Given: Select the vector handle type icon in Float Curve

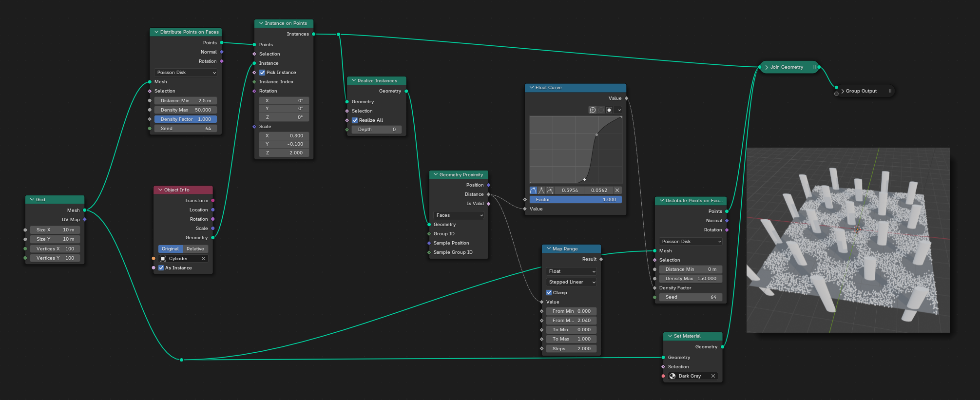Looking at the screenshot, I should (x=541, y=190).
